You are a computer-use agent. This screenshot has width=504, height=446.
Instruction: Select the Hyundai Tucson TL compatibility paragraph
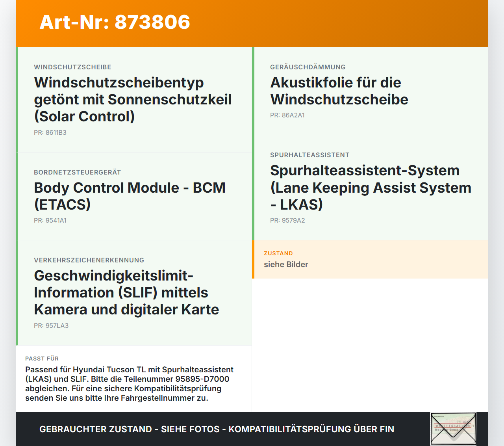point(129,384)
